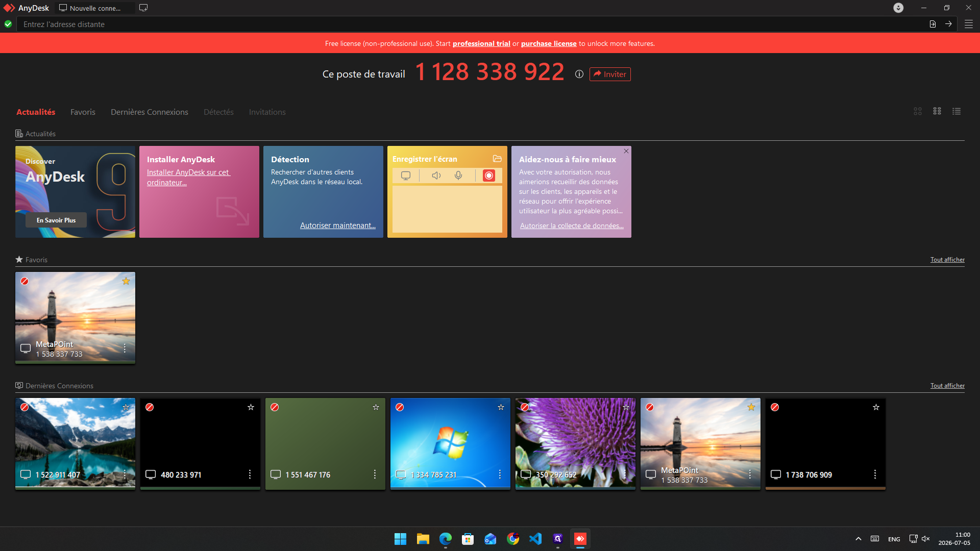
Task: Unfavorite MetaPOint in the Favoris section
Action: click(x=126, y=281)
